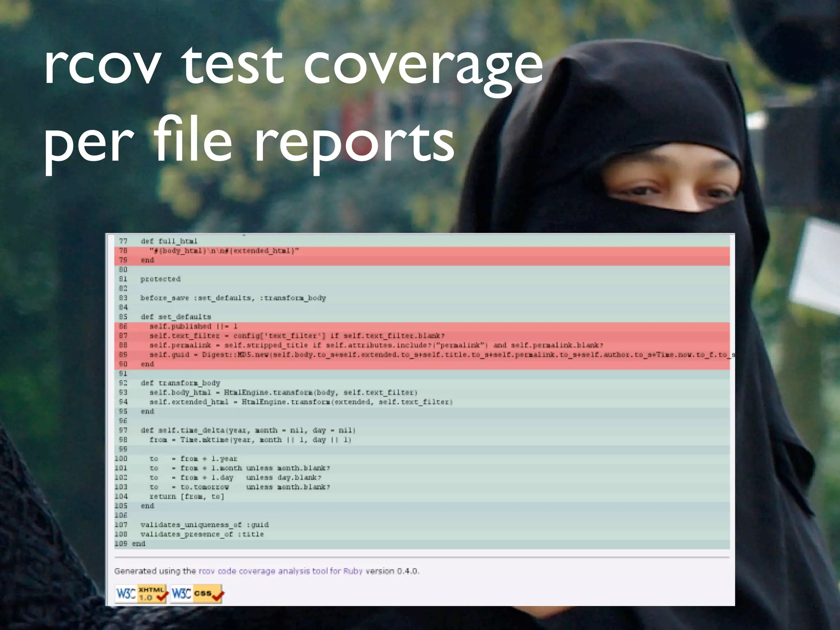Select line 97 def self.time_delta

[248, 430]
